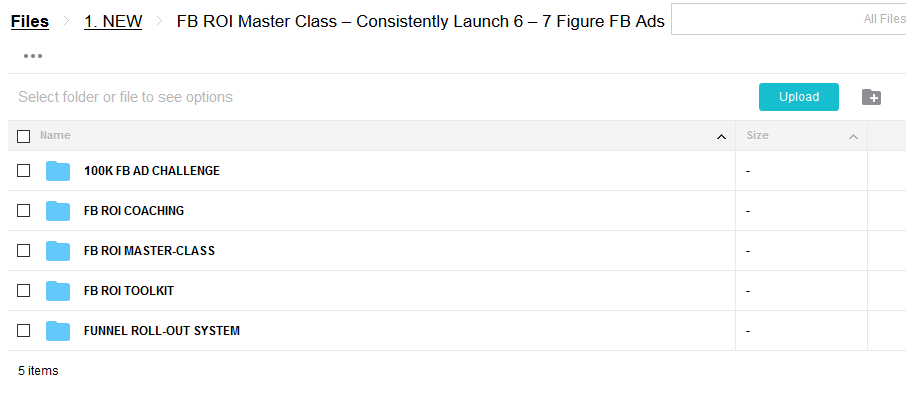
Task: Click the new folder icon
Action: pyautogui.click(x=871, y=97)
